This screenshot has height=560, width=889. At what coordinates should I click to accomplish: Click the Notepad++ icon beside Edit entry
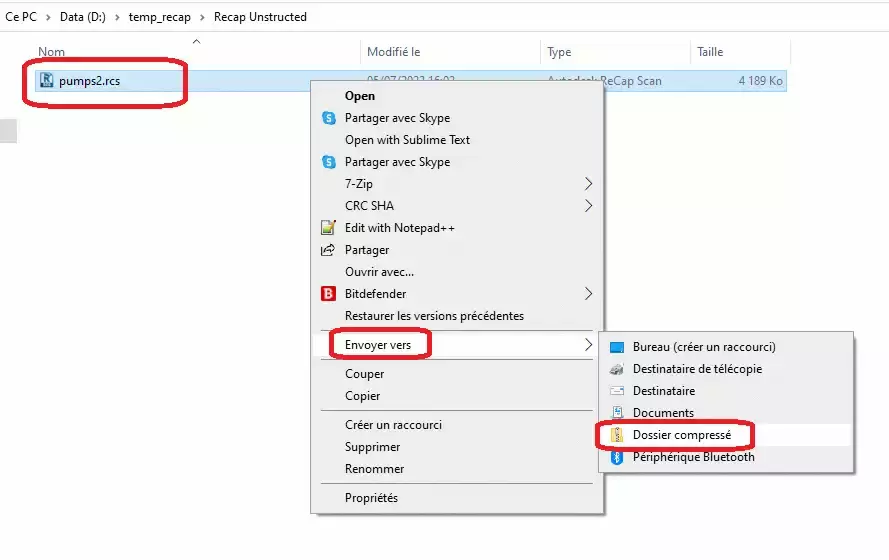[x=328, y=228]
